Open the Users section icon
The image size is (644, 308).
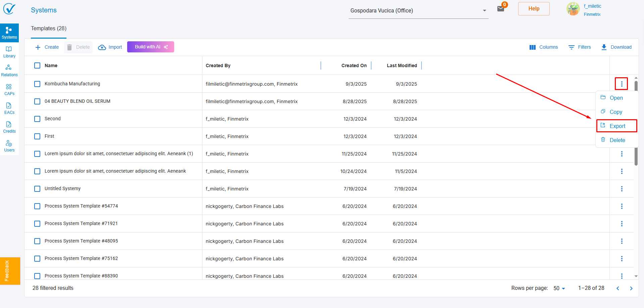coord(9,146)
